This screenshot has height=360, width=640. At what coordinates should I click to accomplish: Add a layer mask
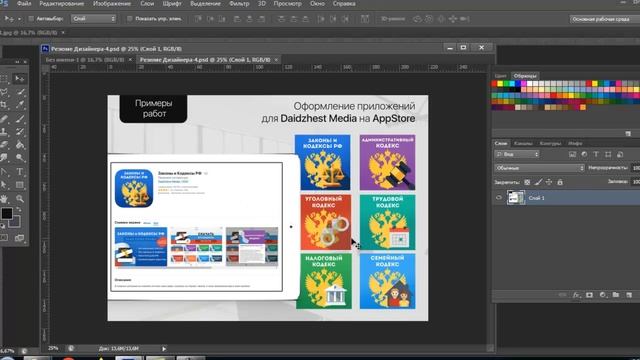click(x=589, y=295)
